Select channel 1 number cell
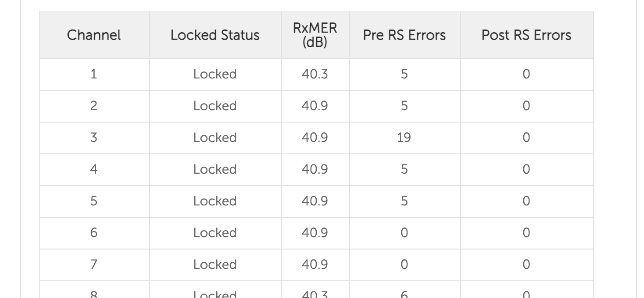The height and width of the screenshot is (298, 644). [x=94, y=74]
